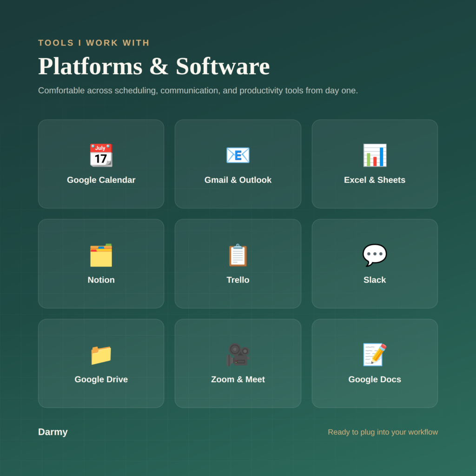This screenshot has height=476, width=476.
Task: Select the Notion label
Action: 101,280
